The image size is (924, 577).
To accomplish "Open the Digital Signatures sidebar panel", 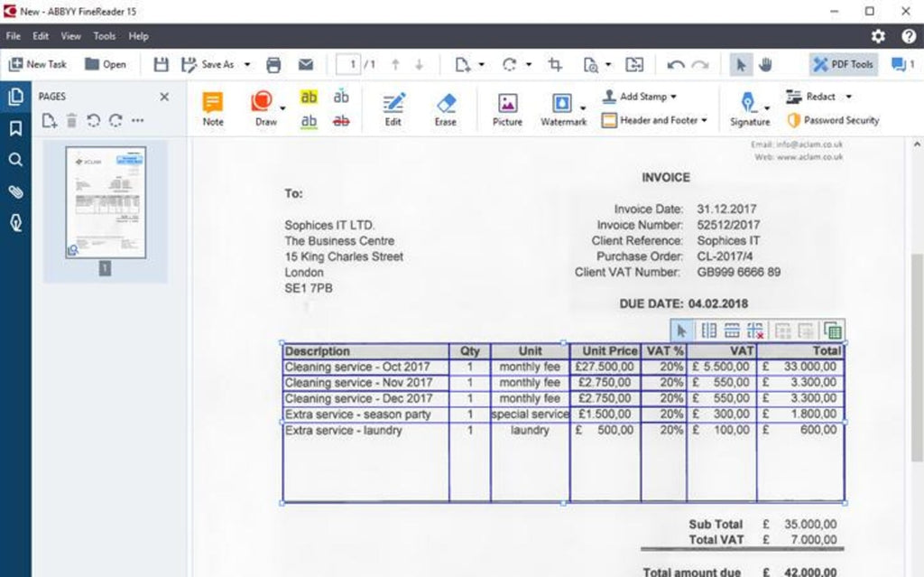I will [x=16, y=223].
